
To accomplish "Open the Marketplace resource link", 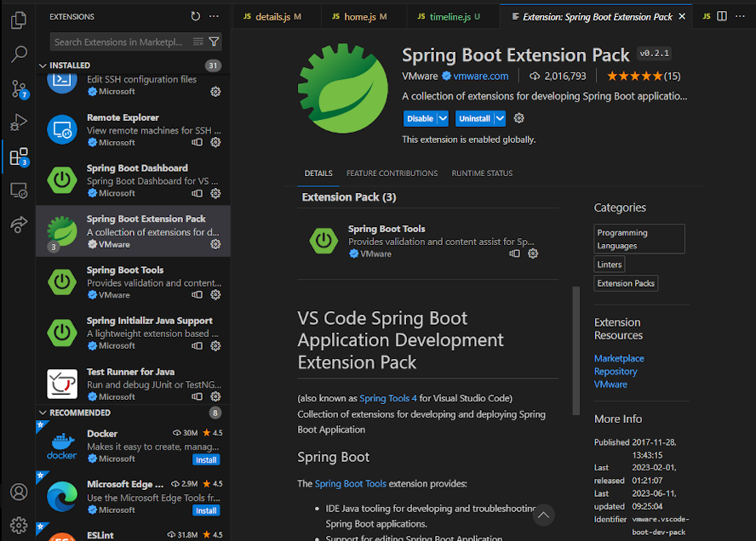I will pyautogui.click(x=619, y=358).
